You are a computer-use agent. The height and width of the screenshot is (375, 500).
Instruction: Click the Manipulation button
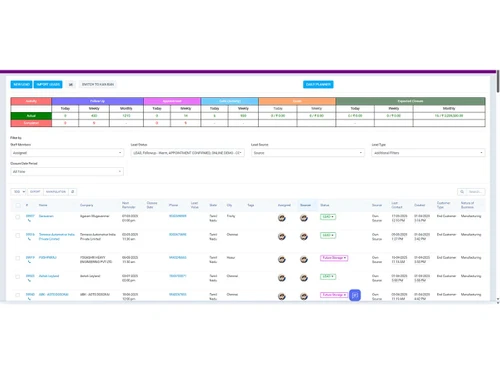point(56,192)
